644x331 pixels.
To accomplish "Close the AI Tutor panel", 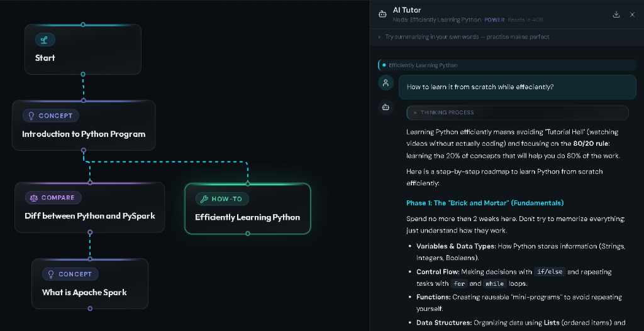I will click(632, 14).
